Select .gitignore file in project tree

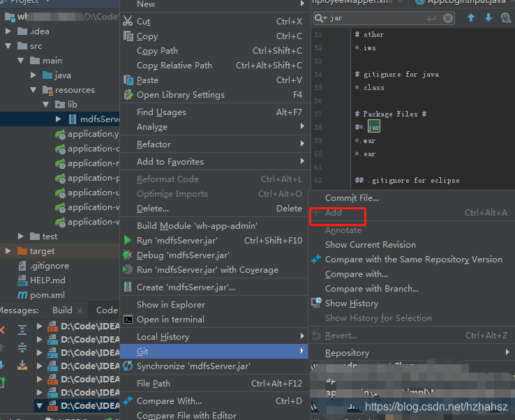click(x=50, y=266)
